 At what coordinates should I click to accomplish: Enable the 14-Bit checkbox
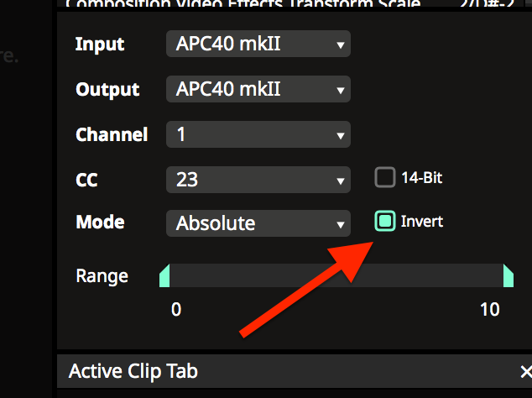[385, 177]
